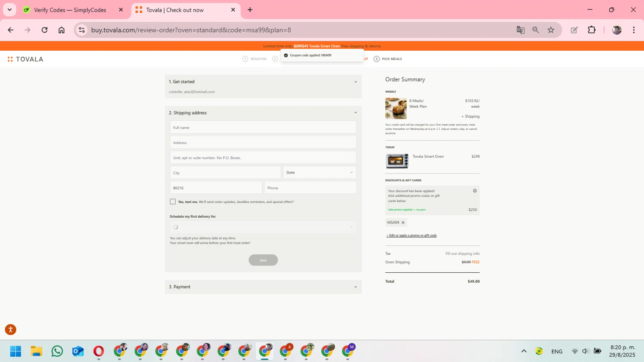
Task: Click the Save button
Action: point(263,260)
